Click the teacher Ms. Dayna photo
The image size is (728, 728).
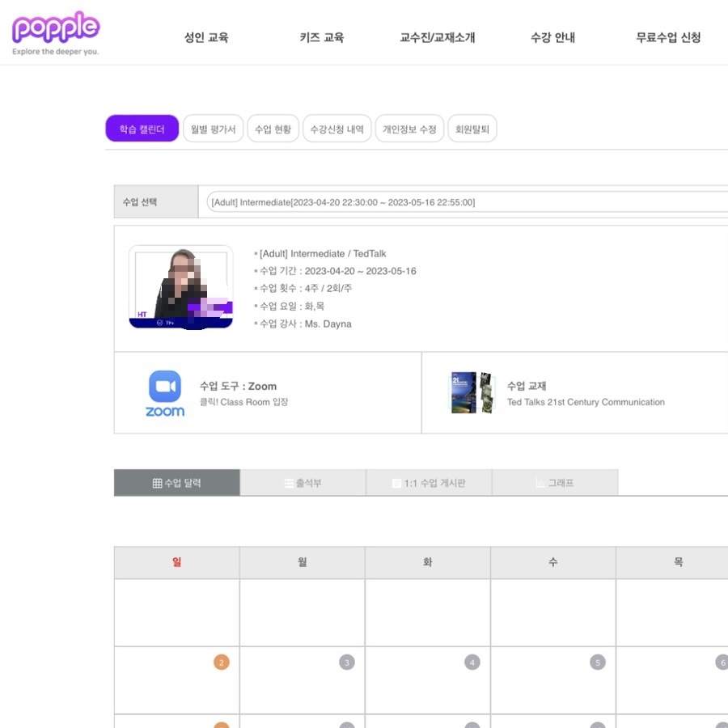tap(180, 287)
